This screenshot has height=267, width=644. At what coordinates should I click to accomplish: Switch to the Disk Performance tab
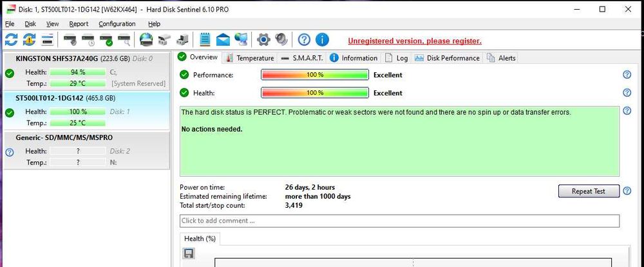point(448,58)
